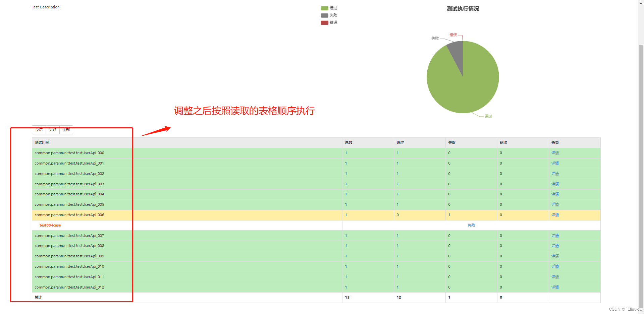Select row name common.paramunittest.testUserApi_011
The width and height of the screenshot is (644, 314).
[69, 277]
